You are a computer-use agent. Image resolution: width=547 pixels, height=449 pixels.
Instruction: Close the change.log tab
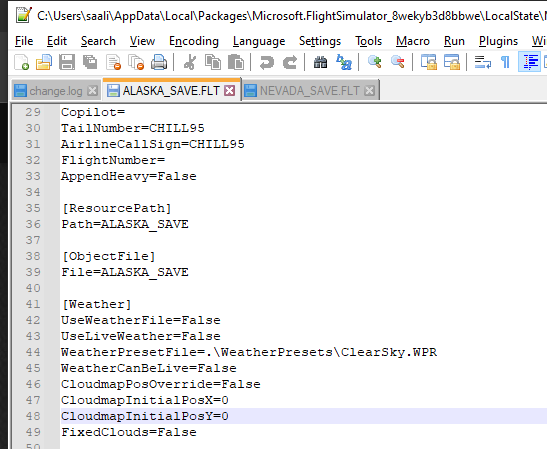(x=92, y=91)
